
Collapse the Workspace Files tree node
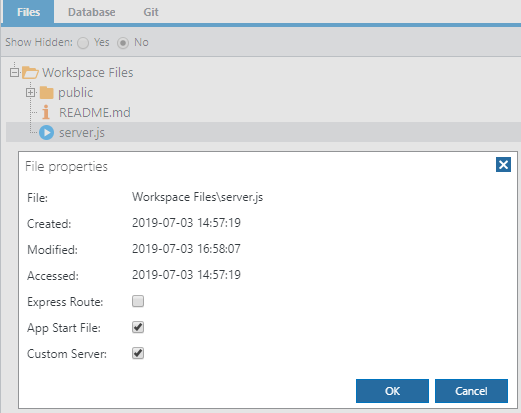pos(14,72)
